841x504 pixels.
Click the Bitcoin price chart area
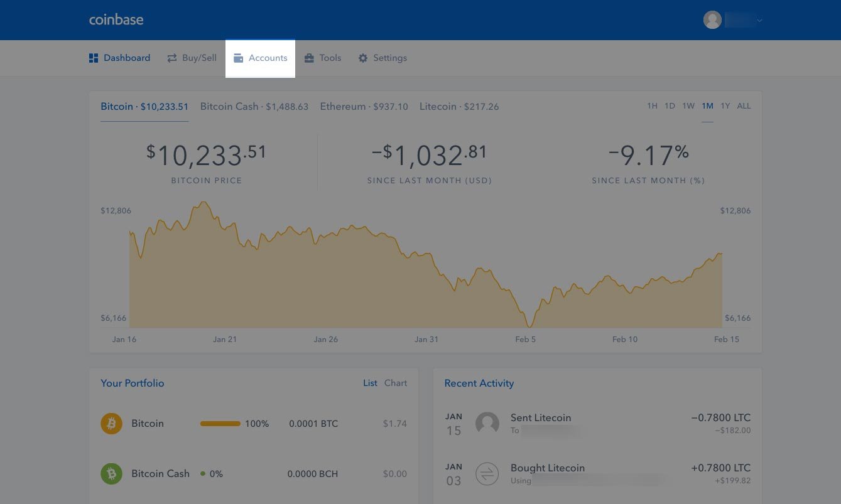click(426, 265)
